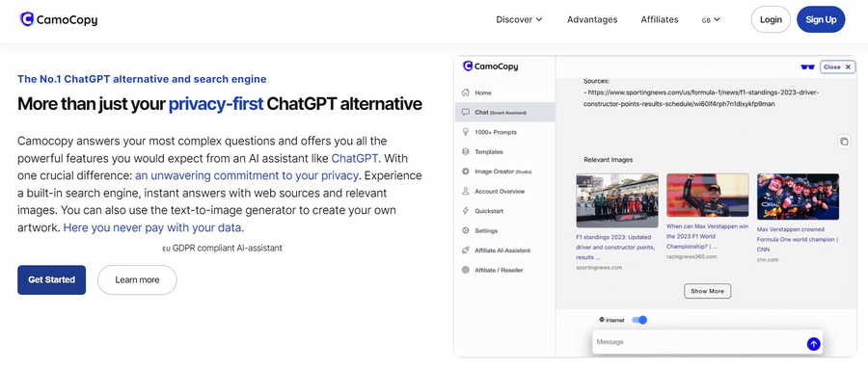The image size is (868, 370).
Task: Open the Templates sidebar icon
Action: 466,151
